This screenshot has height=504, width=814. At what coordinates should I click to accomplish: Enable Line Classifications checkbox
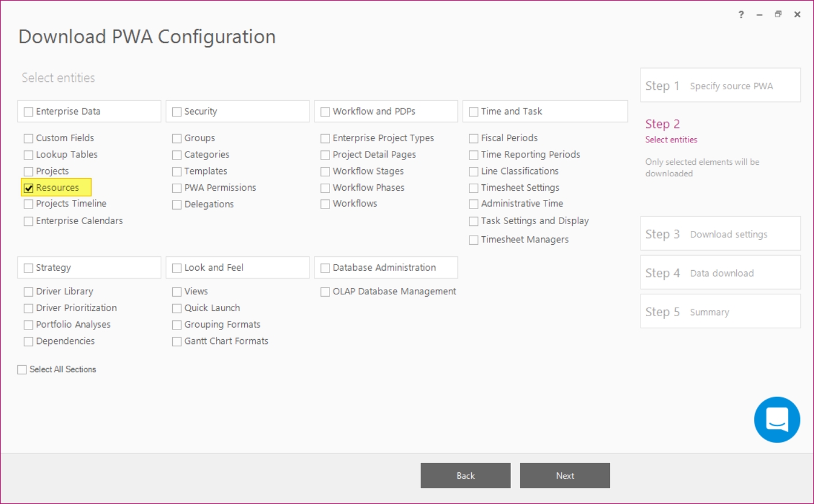tap(474, 172)
